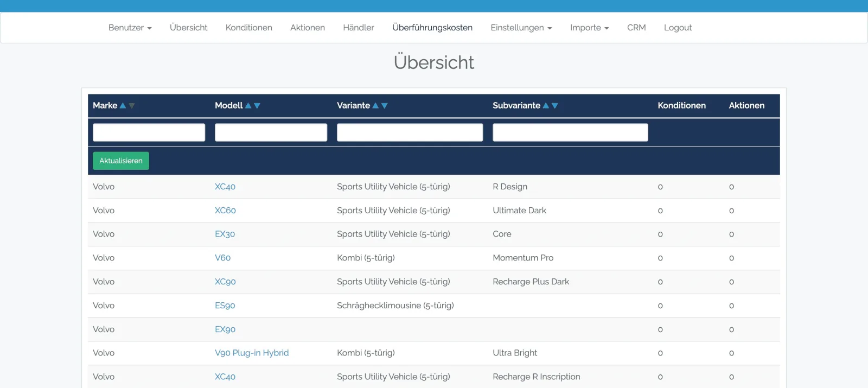This screenshot has width=868, height=388.
Task: Open the Importe dropdown menu
Action: [x=590, y=28]
